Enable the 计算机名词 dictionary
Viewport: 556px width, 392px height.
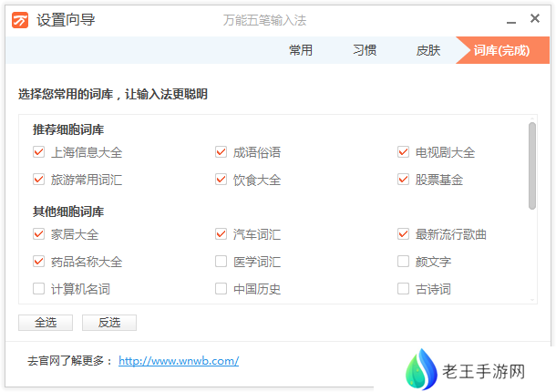[38, 288]
